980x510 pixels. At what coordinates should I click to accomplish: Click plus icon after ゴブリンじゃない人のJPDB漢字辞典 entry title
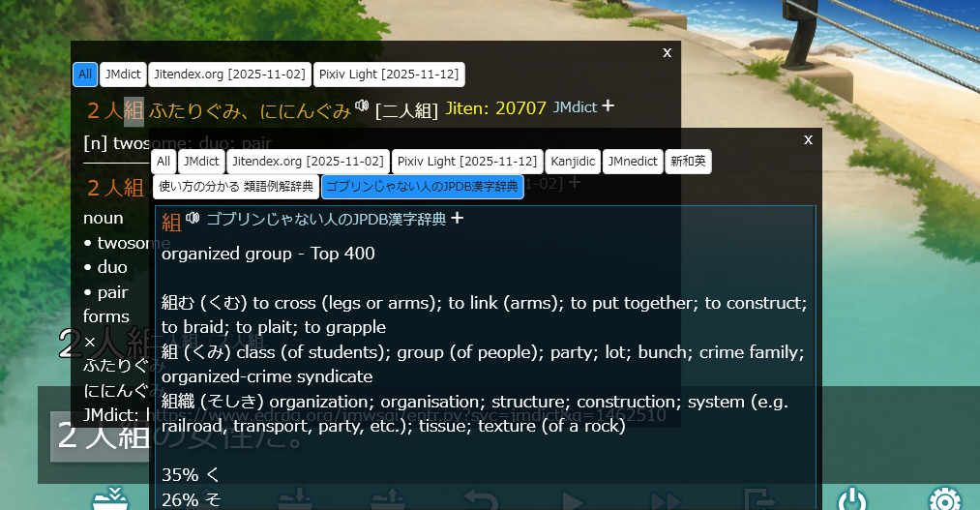click(x=458, y=219)
